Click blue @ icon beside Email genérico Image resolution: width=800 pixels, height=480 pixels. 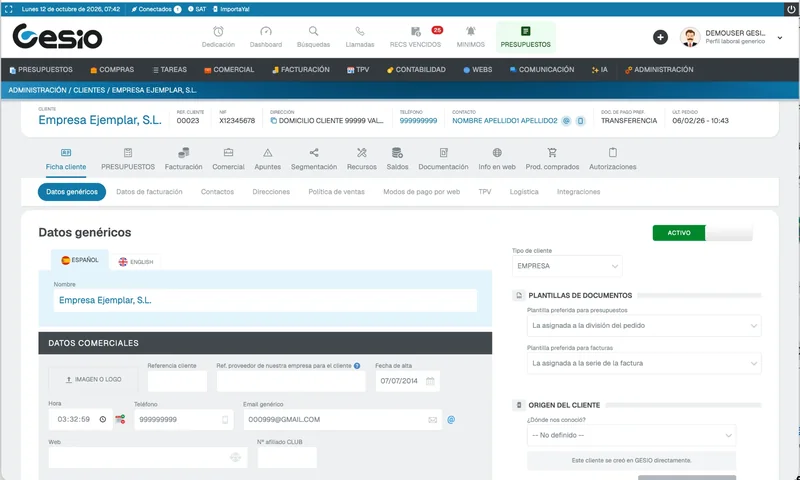(x=451, y=420)
